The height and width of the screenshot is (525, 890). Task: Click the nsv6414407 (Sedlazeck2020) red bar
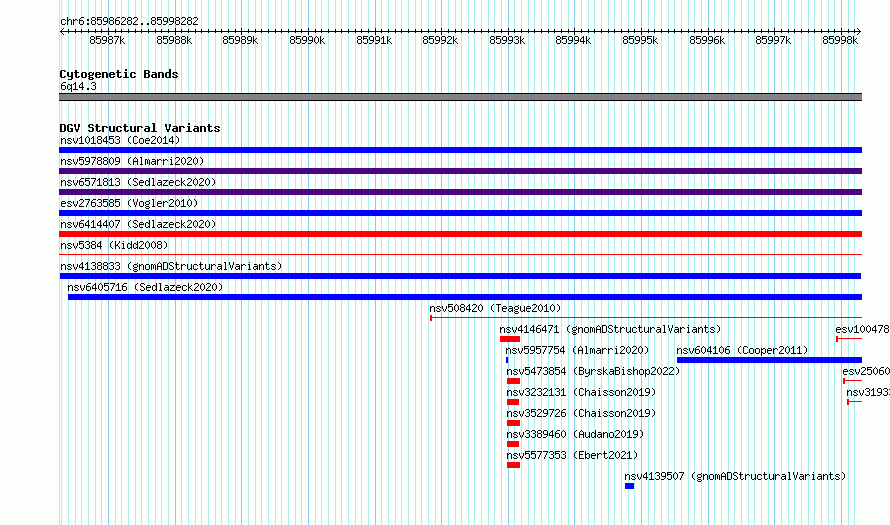point(460,234)
